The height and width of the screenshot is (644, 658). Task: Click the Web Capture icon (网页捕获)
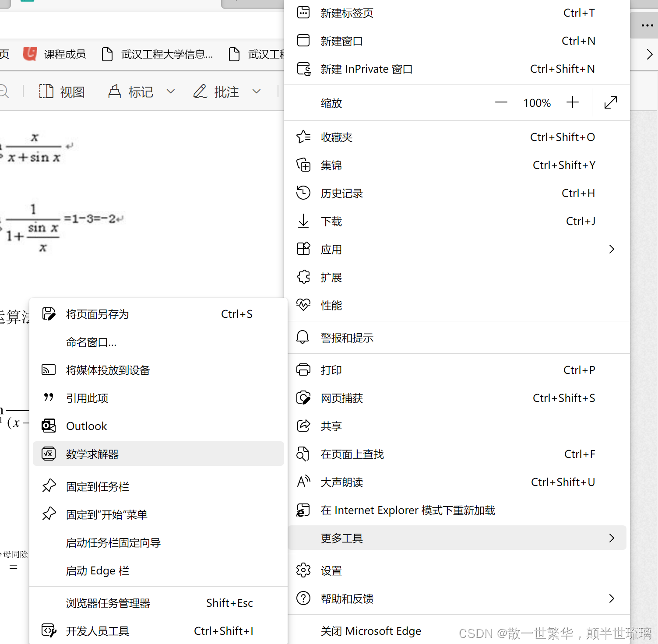click(303, 398)
